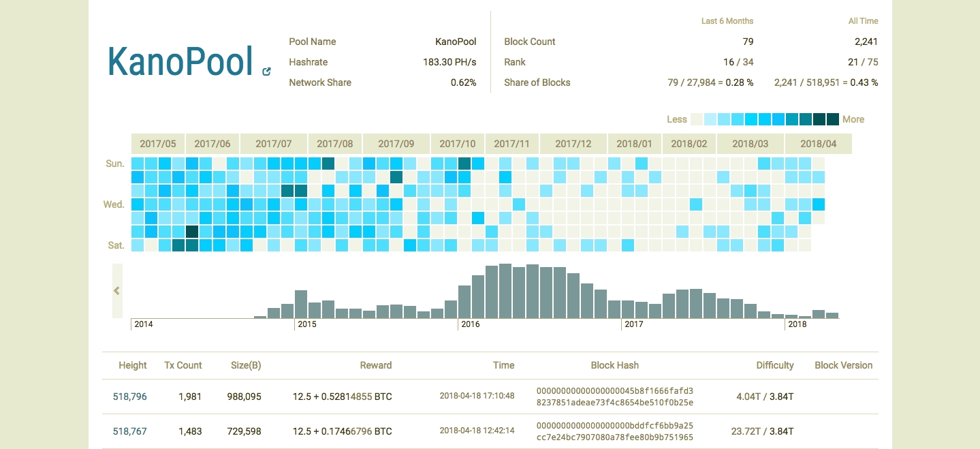Click the Share of Blocks label
Viewport: 980px width, 449px height.
(x=537, y=82)
